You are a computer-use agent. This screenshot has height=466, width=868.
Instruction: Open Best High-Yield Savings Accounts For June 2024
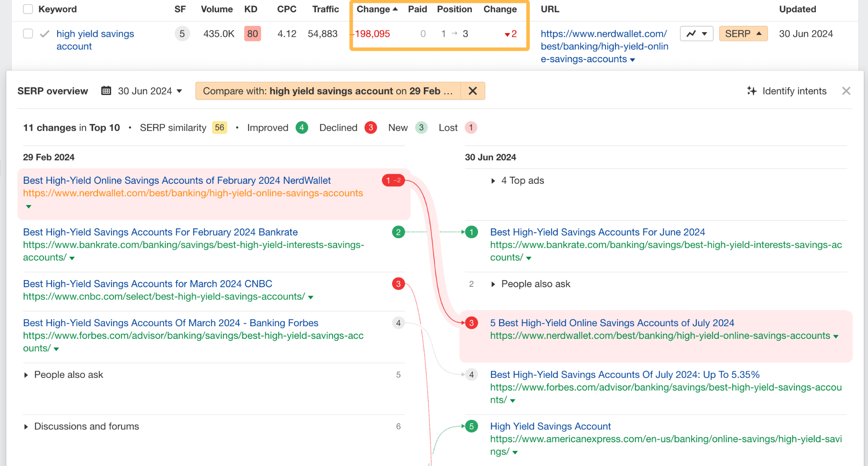tap(598, 232)
